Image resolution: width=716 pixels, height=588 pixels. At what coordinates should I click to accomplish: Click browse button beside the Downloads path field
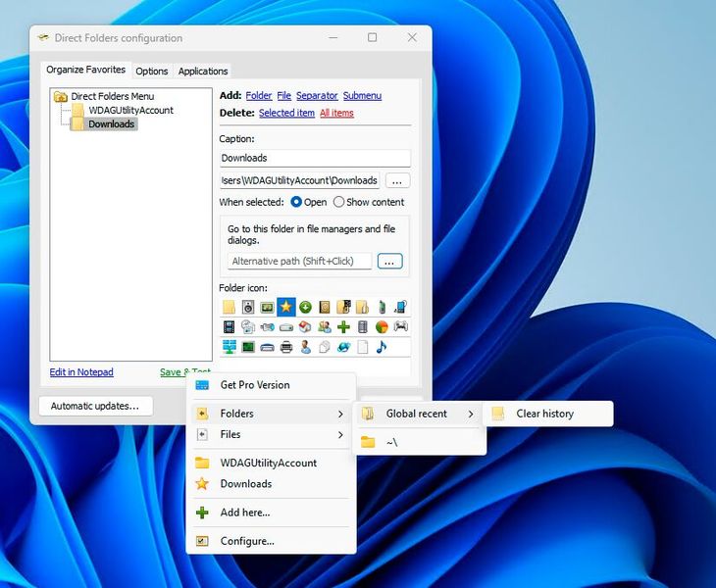[x=397, y=180]
